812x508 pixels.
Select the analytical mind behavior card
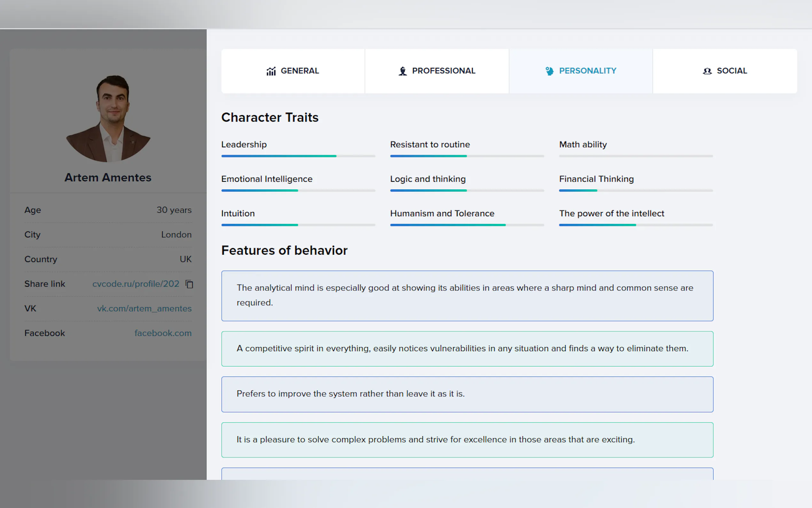click(467, 296)
